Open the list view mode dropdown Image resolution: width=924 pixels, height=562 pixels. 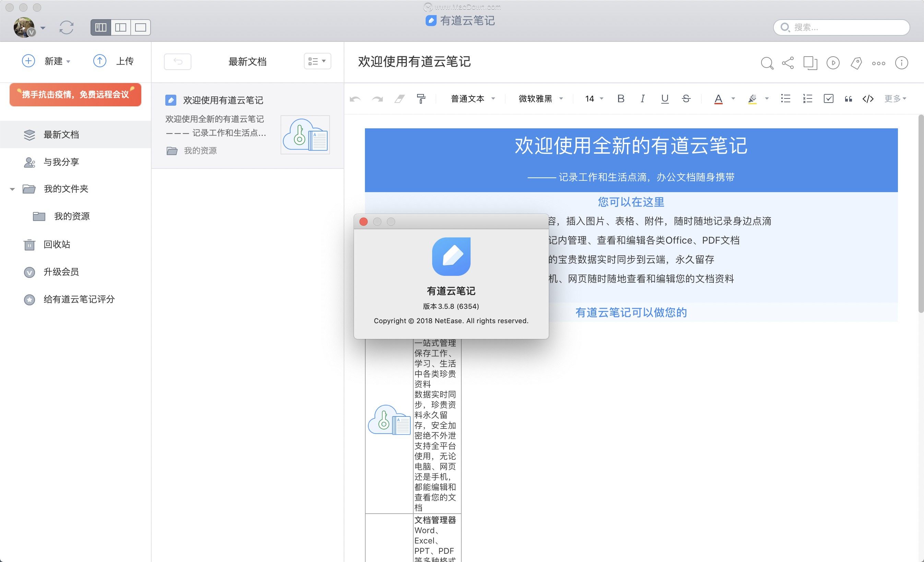tap(317, 61)
